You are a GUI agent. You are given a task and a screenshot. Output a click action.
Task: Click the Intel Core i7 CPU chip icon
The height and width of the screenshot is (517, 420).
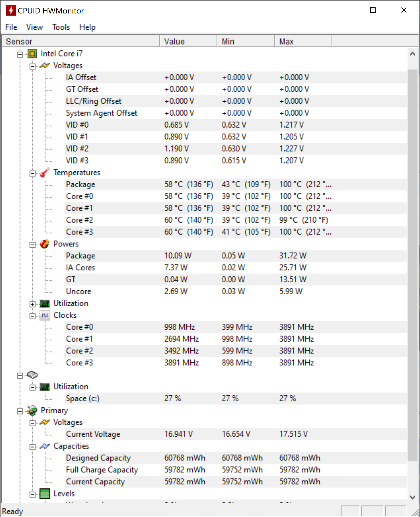pyautogui.click(x=32, y=54)
